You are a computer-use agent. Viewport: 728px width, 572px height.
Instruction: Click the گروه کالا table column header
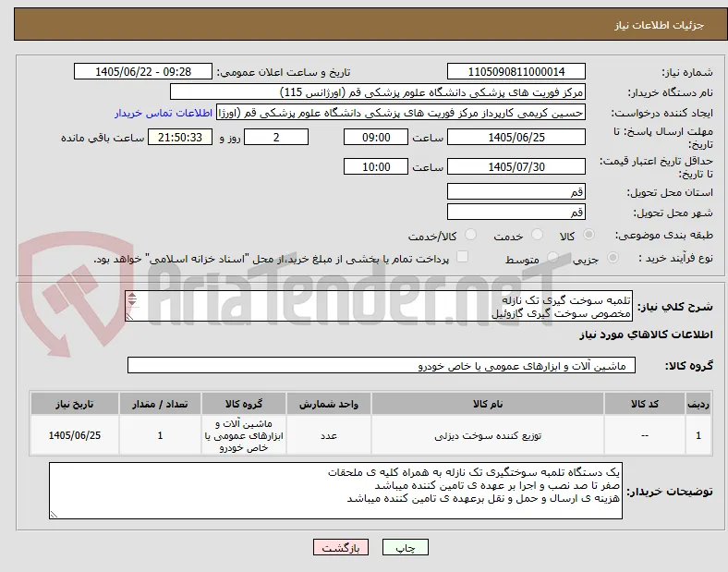coord(244,404)
